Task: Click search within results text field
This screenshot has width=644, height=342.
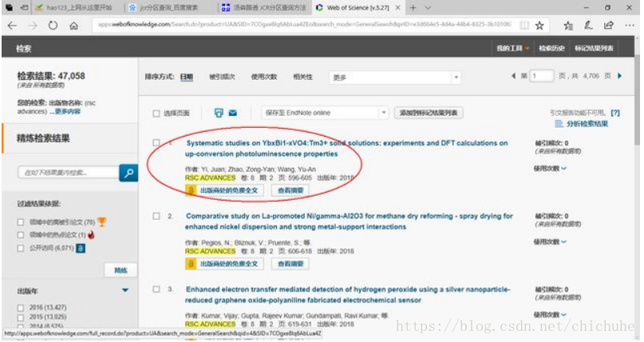Action: point(69,173)
